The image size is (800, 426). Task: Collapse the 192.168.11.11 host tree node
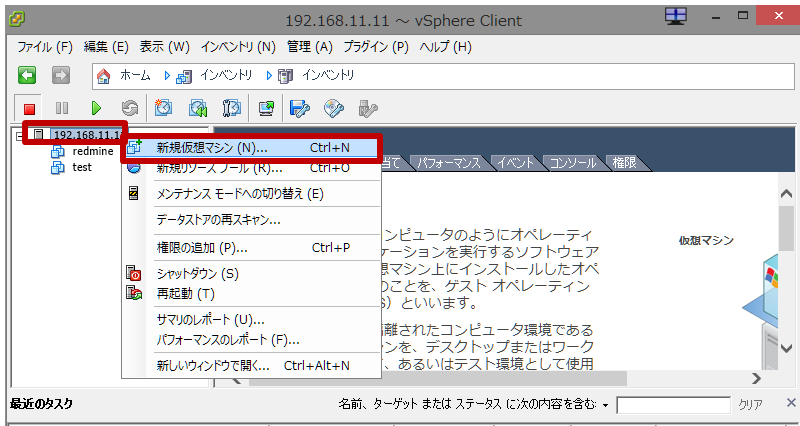19,136
